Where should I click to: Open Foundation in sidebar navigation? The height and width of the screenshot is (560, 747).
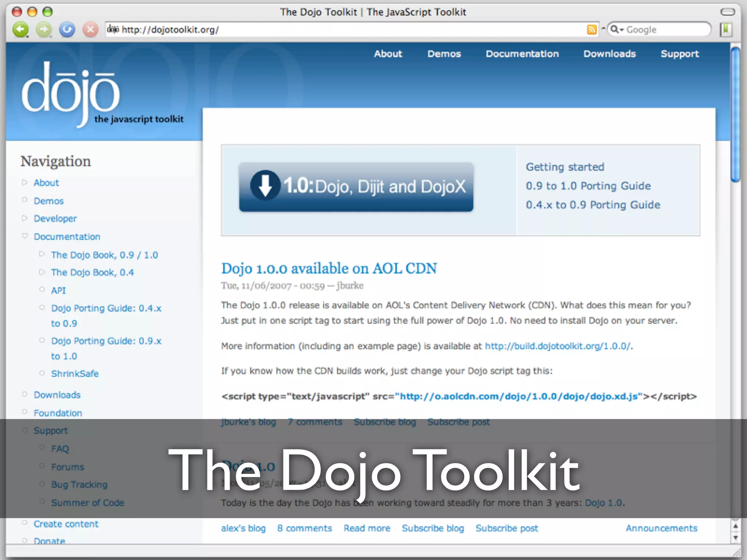tap(58, 413)
